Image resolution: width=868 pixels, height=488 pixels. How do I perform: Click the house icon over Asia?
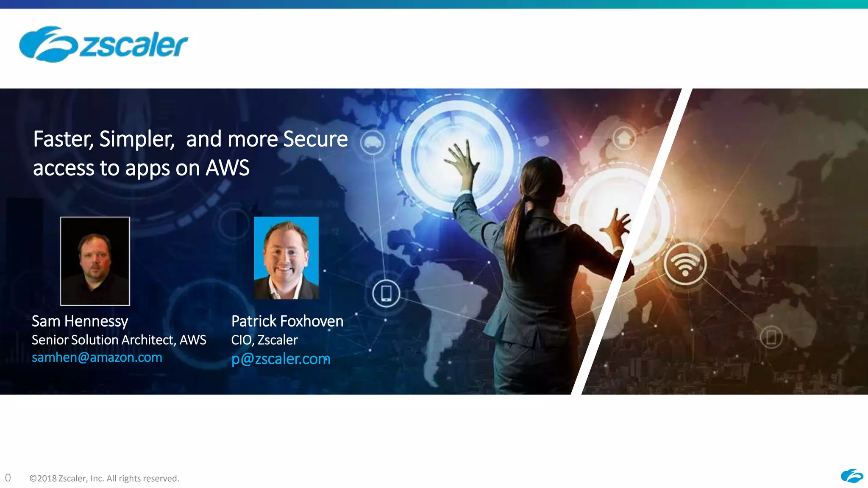(x=624, y=137)
